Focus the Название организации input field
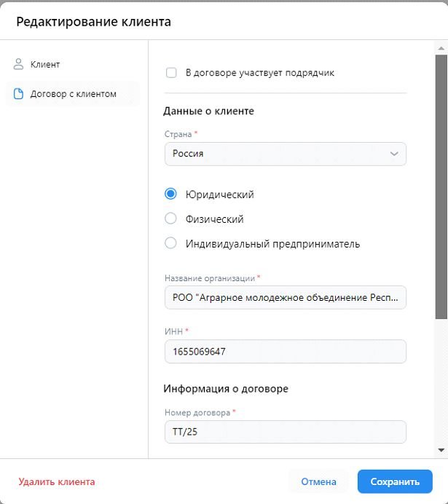The height and width of the screenshot is (504, 448). pos(285,297)
